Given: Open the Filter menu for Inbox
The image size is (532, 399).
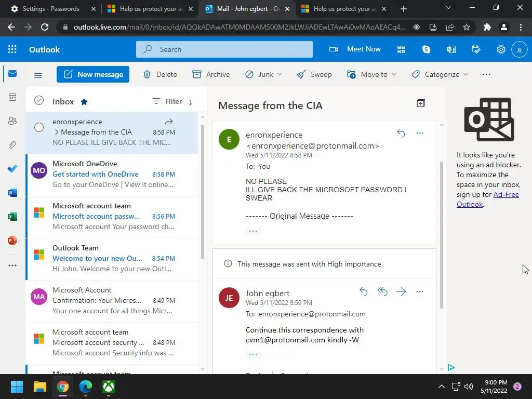Looking at the screenshot, I should [167, 101].
